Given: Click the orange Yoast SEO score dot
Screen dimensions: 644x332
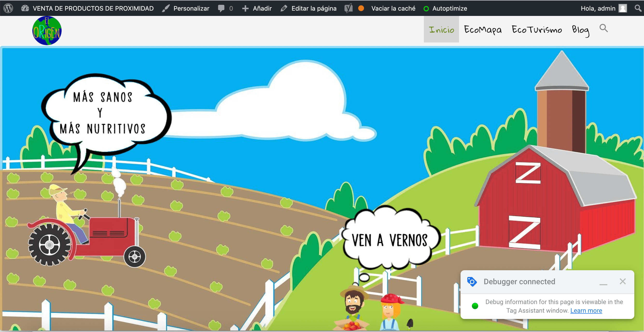Looking at the screenshot, I should (361, 8).
